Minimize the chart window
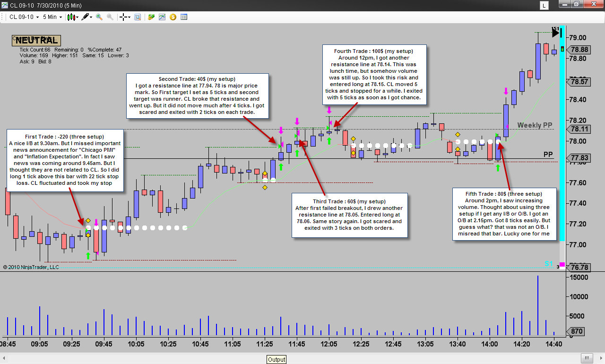 pos(564,5)
